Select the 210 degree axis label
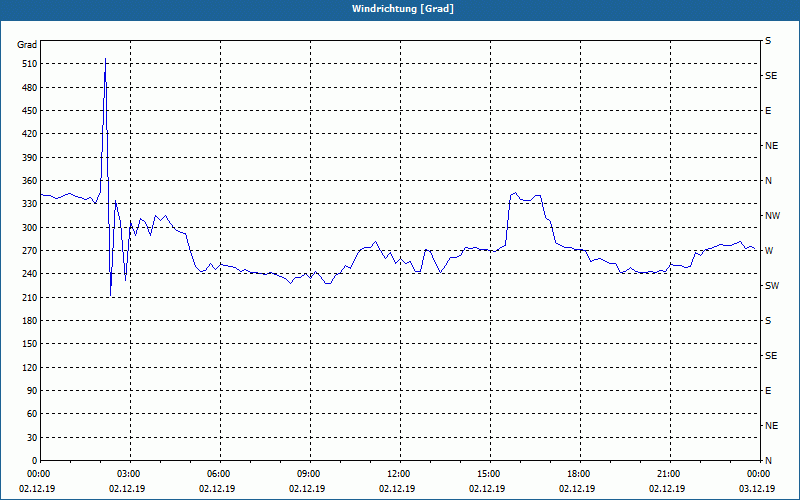The height and width of the screenshot is (500, 800). [30, 297]
